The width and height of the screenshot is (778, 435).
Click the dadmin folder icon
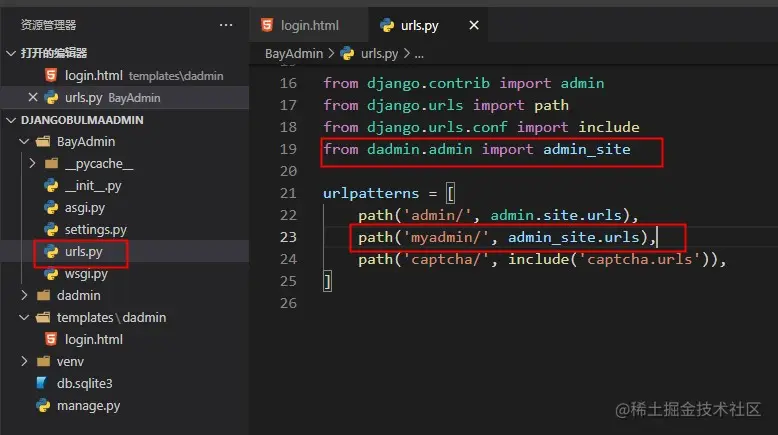point(44,295)
